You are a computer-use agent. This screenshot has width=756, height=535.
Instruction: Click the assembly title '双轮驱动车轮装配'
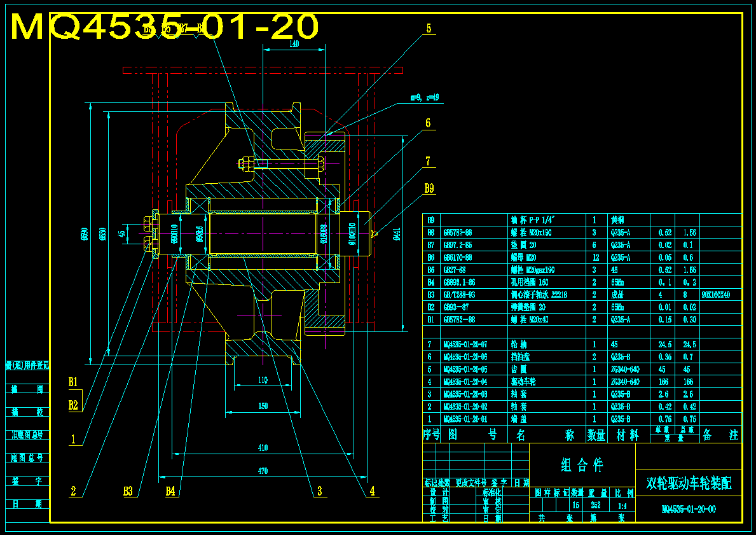pyautogui.click(x=689, y=483)
